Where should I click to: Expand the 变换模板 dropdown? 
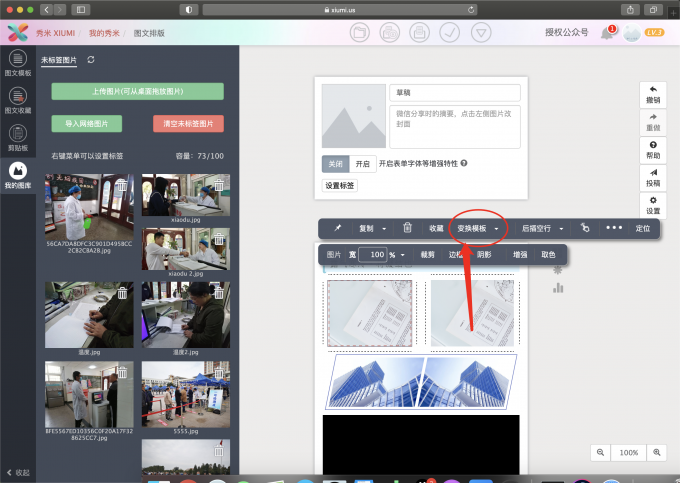pyautogui.click(x=478, y=228)
